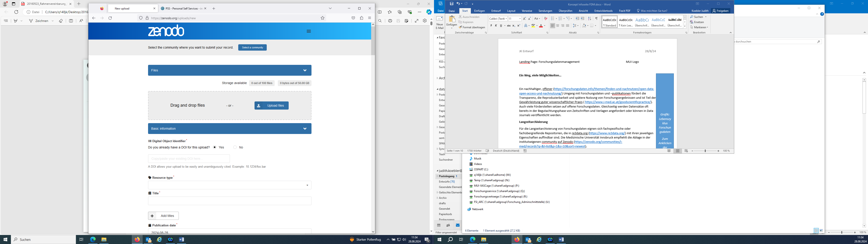Click the red font color swatch

point(541,26)
